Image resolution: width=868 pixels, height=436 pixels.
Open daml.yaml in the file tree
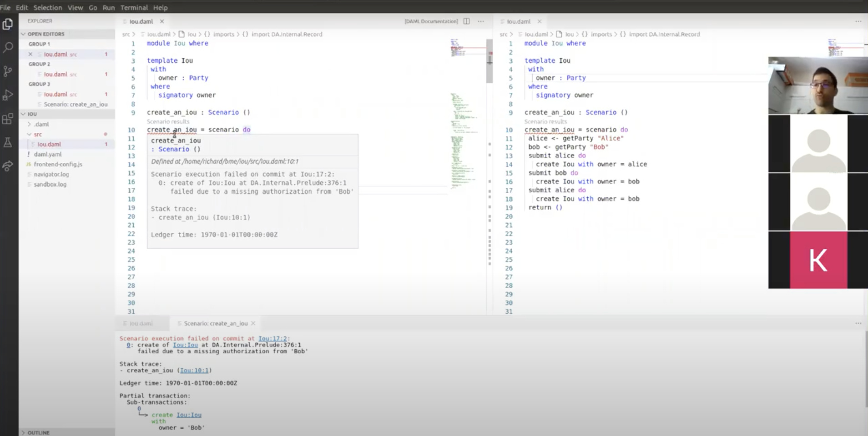(x=48, y=154)
